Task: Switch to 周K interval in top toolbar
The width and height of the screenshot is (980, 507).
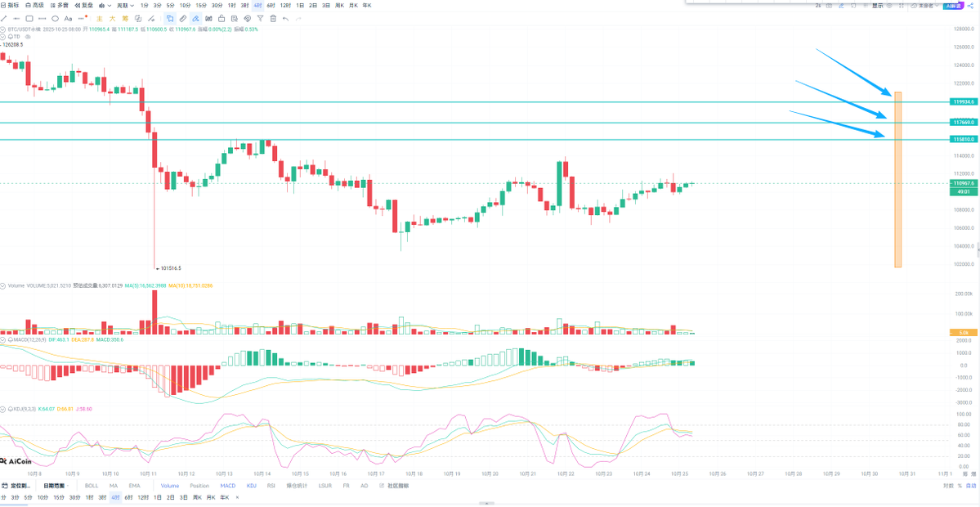Action: click(339, 5)
